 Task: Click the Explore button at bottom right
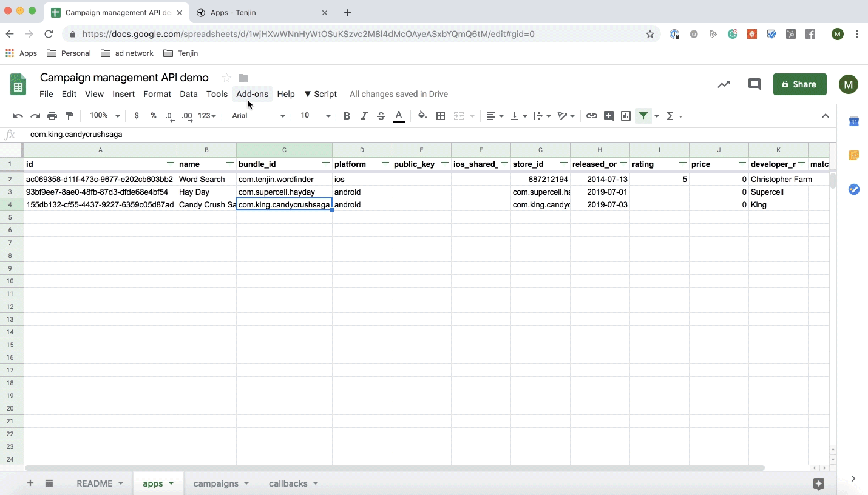(x=819, y=483)
